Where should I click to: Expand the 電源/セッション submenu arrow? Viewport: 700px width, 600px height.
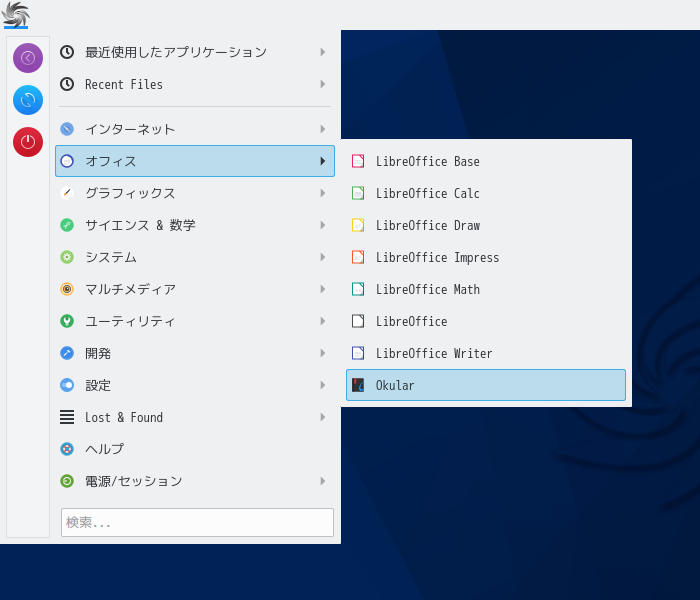click(x=323, y=481)
